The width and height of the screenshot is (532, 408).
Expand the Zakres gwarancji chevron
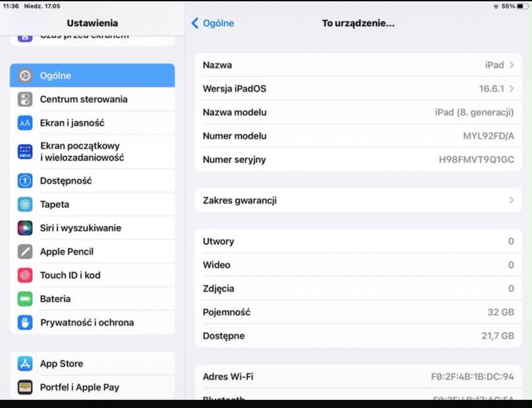pyautogui.click(x=512, y=200)
